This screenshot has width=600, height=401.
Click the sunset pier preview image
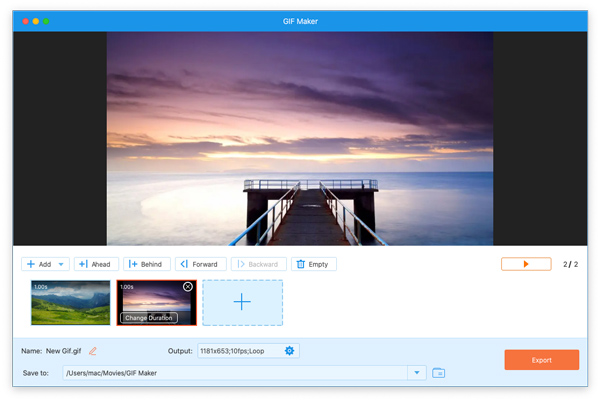click(x=300, y=139)
